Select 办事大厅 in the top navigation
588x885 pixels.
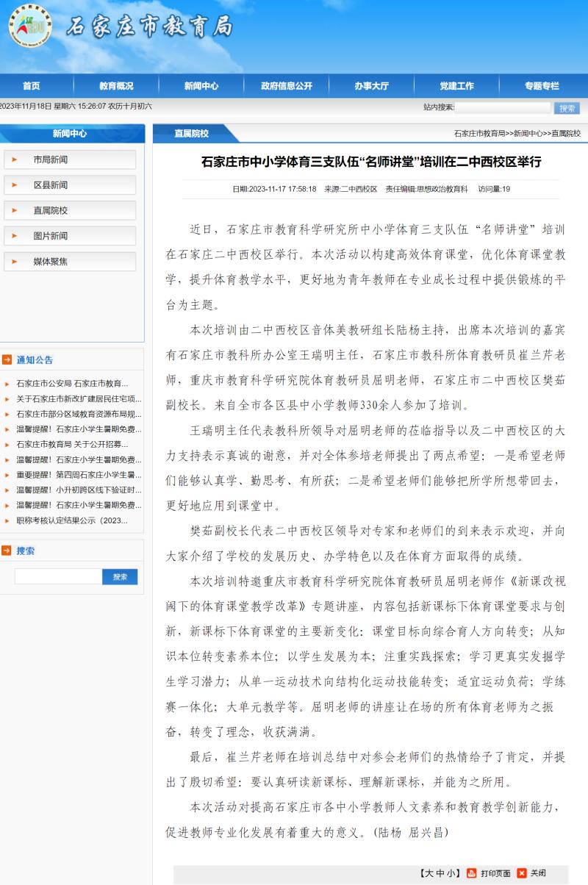[x=371, y=86]
